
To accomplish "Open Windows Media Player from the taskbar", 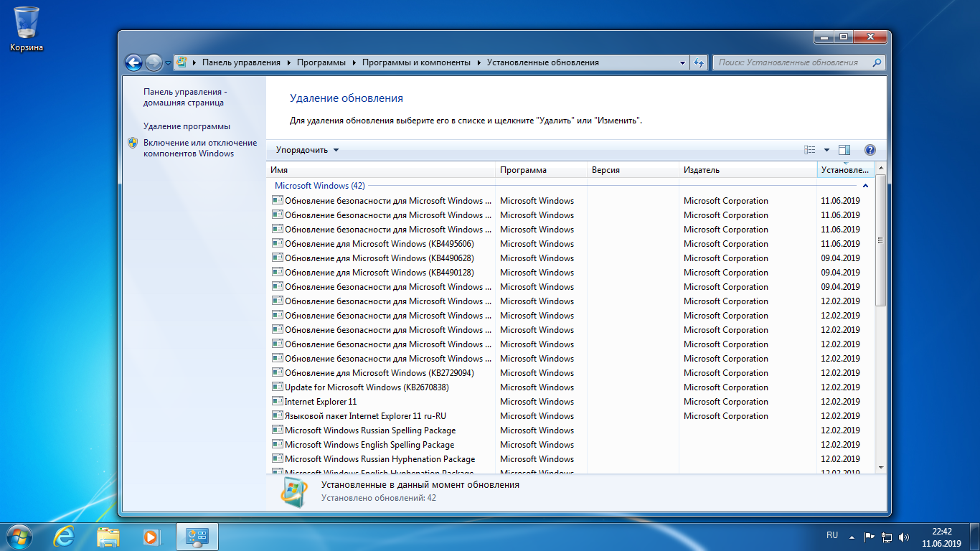I will (151, 536).
